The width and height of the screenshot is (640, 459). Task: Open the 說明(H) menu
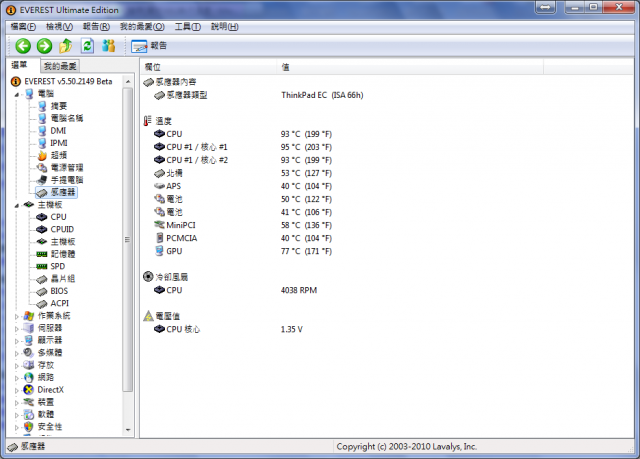[224, 27]
